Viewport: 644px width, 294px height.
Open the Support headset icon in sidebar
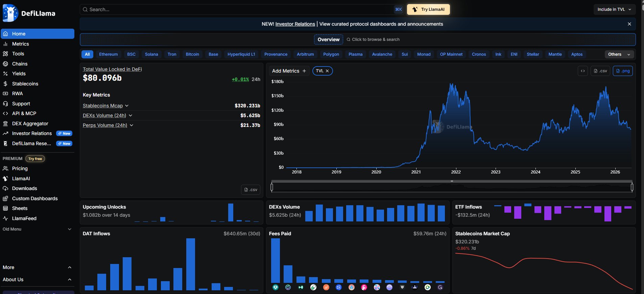click(5, 104)
